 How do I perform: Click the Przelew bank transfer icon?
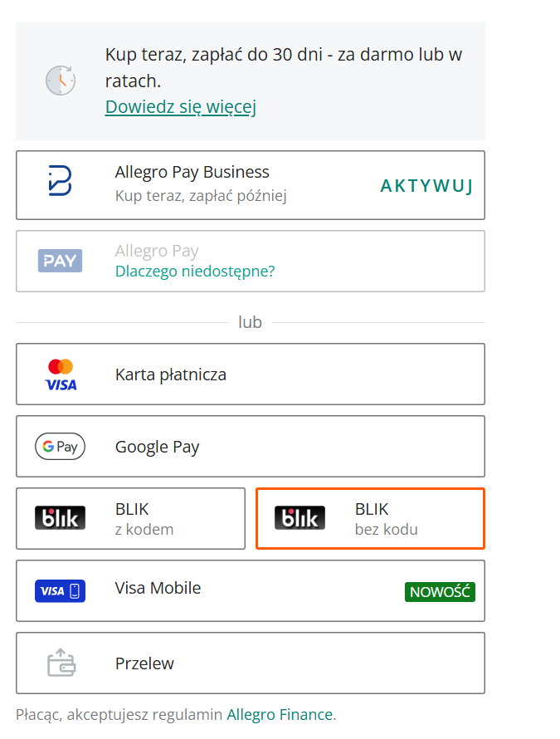point(60,663)
